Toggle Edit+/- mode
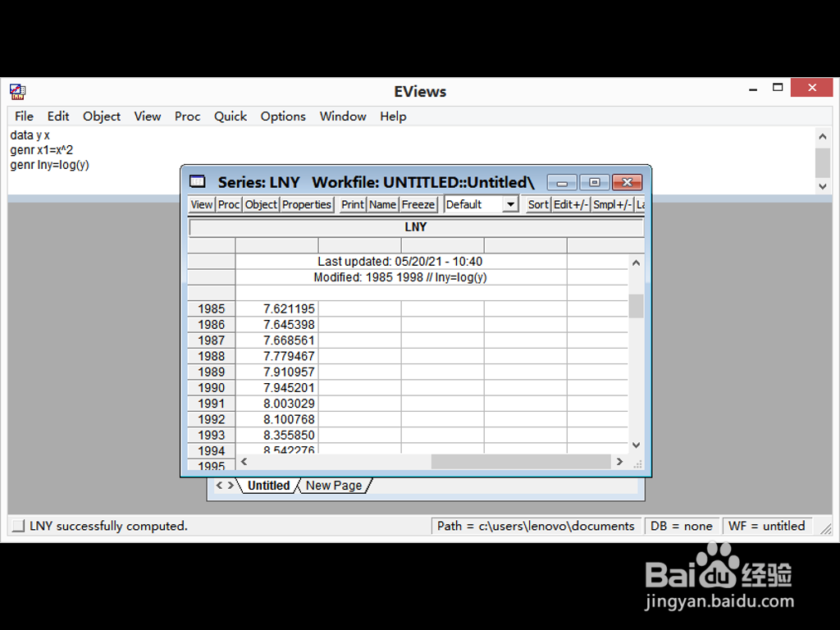 (571, 204)
